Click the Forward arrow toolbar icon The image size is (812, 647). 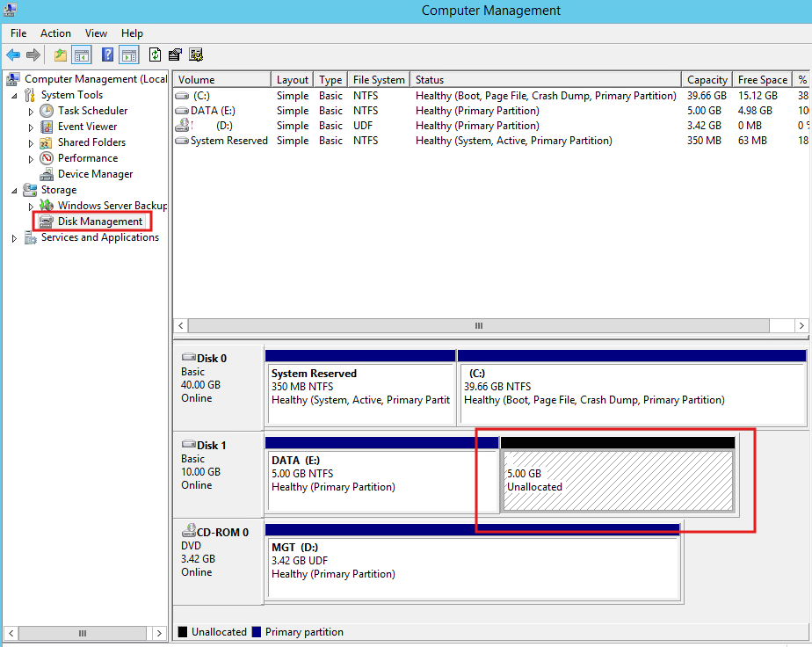[x=33, y=55]
